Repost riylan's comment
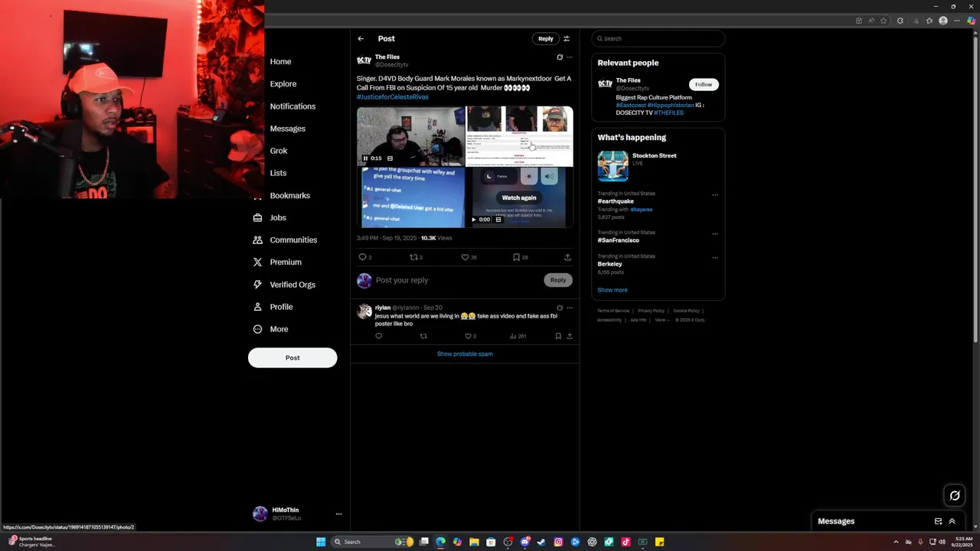 (423, 336)
